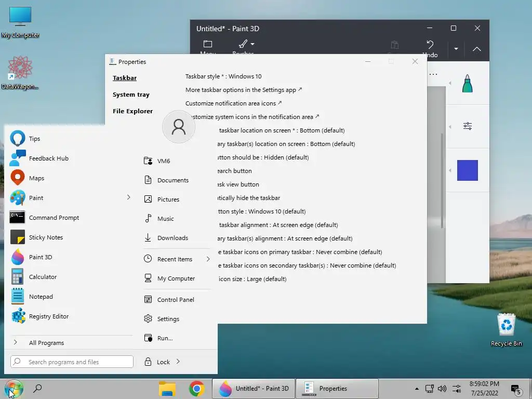Change primary taskbar location on screen option

click(x=281, y=130)
